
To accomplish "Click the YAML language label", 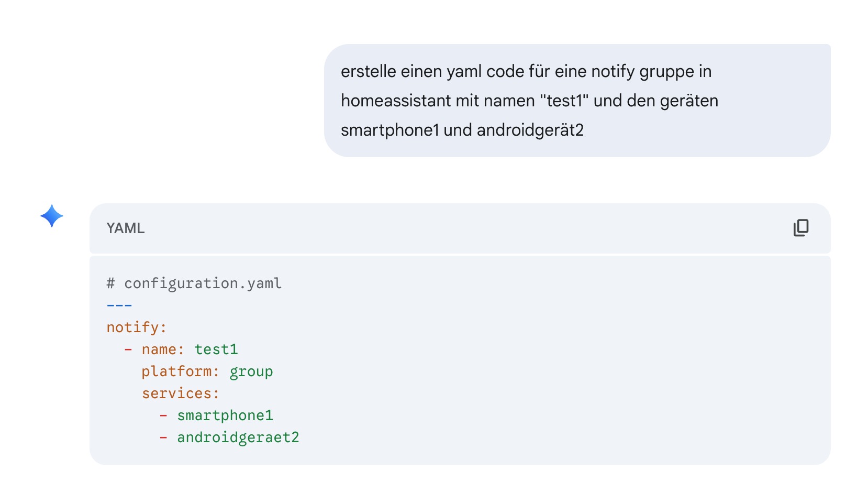I will coord(126,228).
